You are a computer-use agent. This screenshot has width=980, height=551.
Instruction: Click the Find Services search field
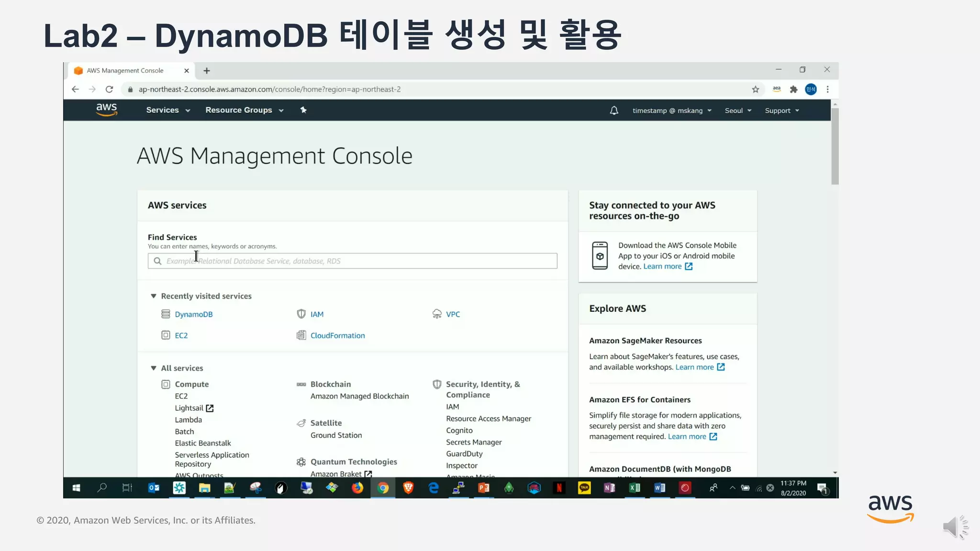click(352, 261)
